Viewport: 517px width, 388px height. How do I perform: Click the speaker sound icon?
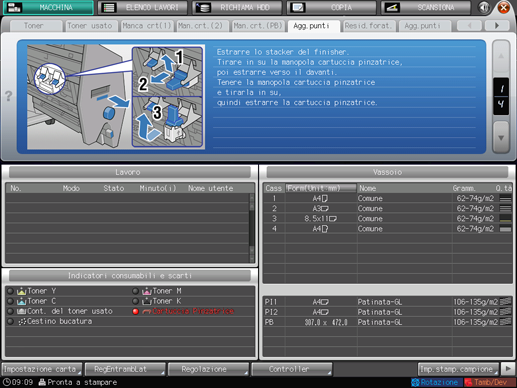[x=484, y=7]
